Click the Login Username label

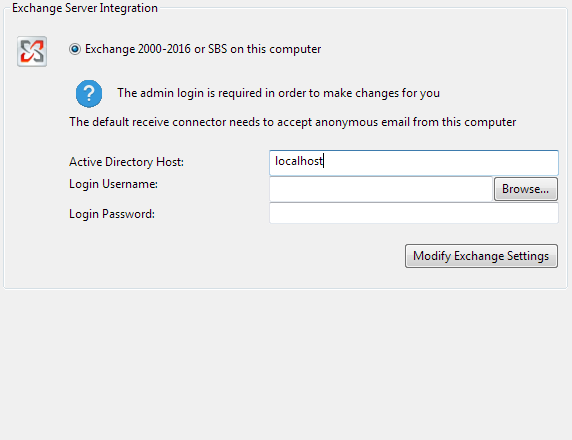113,184
